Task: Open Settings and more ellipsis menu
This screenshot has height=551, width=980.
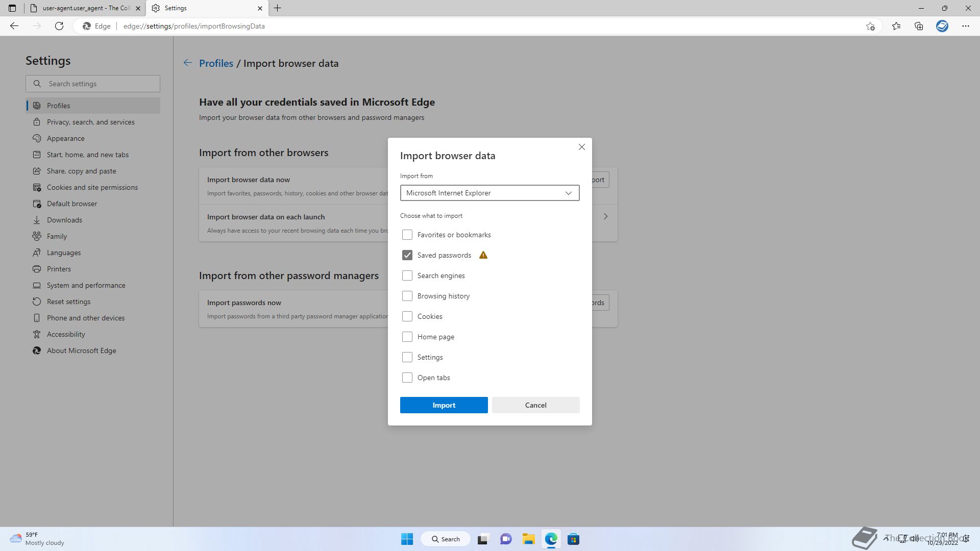Action: tap(965, 26)
